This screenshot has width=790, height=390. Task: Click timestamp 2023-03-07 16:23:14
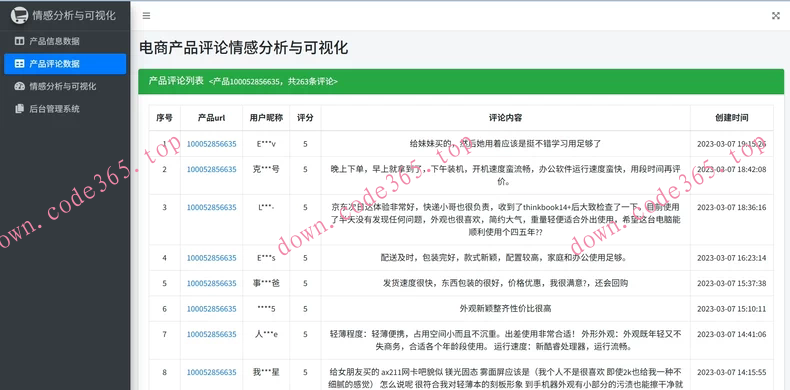(x=732, y=258)
